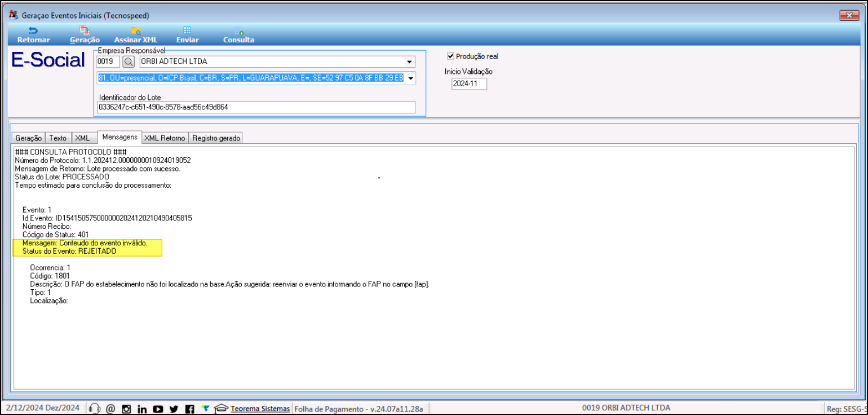868x415 pixels.
Task: Click the 'Status do Lote: PROCESSADO' line
Action: point(62,177)
